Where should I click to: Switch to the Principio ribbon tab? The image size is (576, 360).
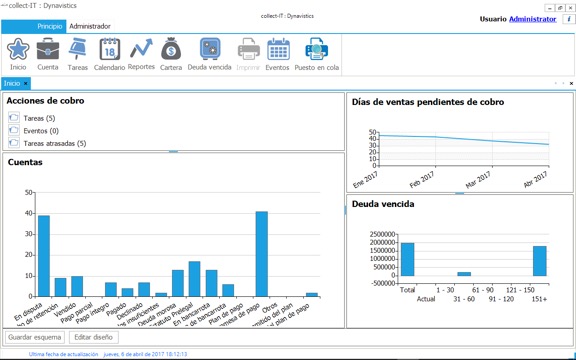click(x=34, y=26)
